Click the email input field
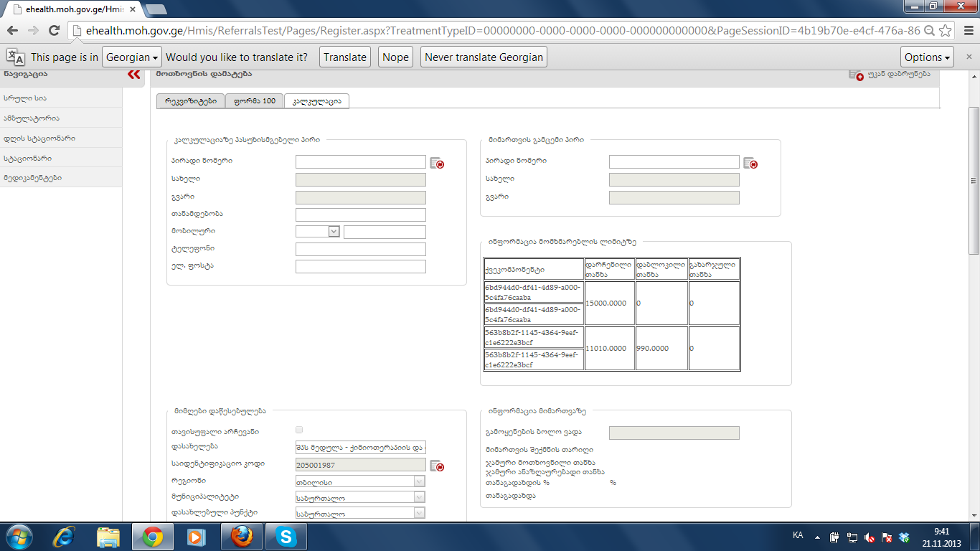The height and width of the screenshot is (551, 980). coord(360,266)
